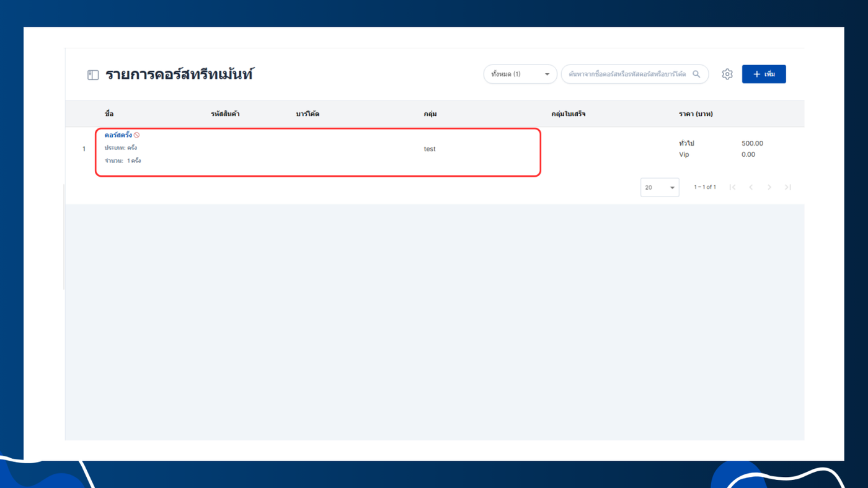The height and width of the screenshot is (488, 868).
Task: Click the ทั่วไป price label
Action: click(686, 143)
